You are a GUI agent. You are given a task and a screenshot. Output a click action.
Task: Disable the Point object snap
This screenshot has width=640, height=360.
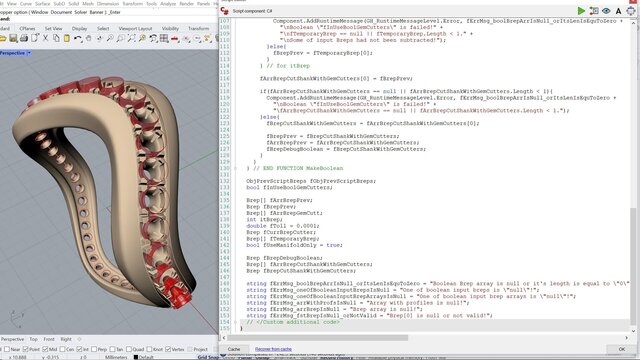25,349
